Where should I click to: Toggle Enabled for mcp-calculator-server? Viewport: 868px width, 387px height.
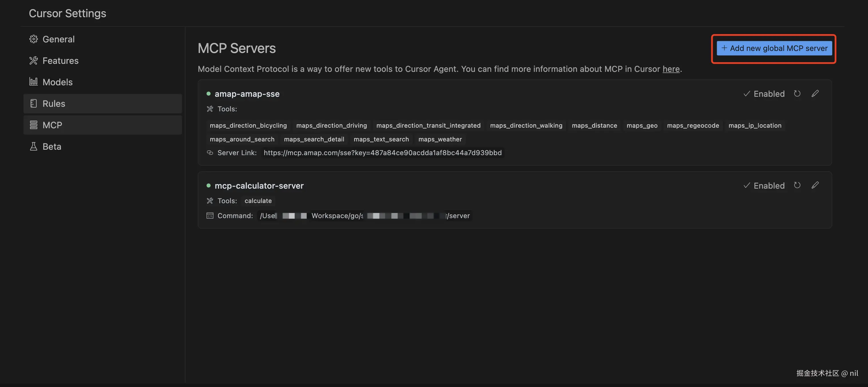coord(764,185)
